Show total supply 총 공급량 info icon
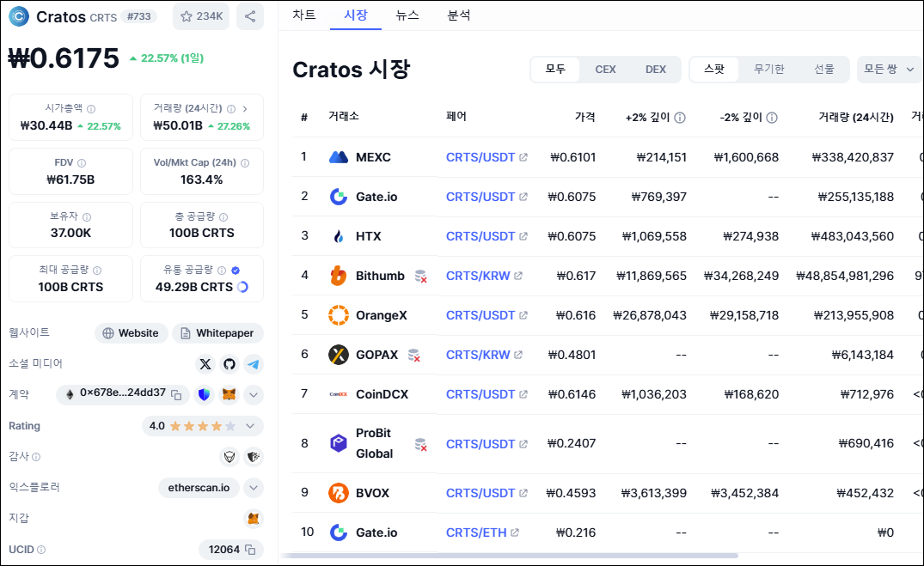This screenshot has width=924, height=566. click(x=223, y=216)
